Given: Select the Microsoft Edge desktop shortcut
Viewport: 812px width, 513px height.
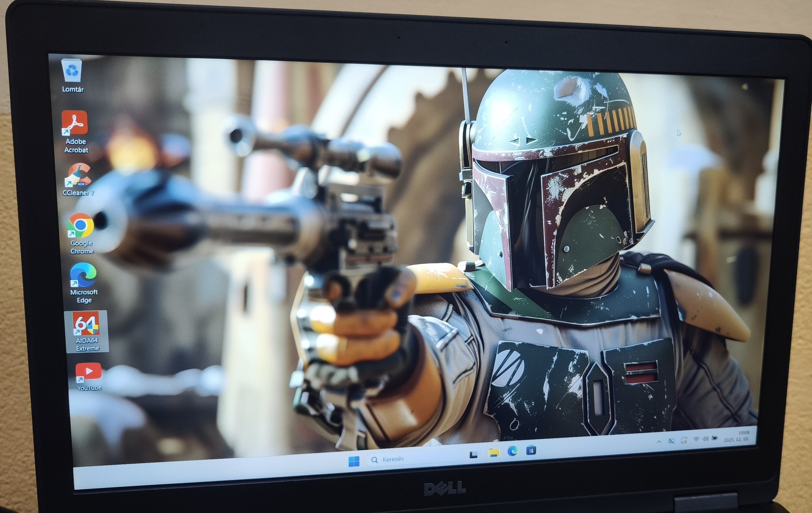Looking at the screenshot, I should 83,283.
